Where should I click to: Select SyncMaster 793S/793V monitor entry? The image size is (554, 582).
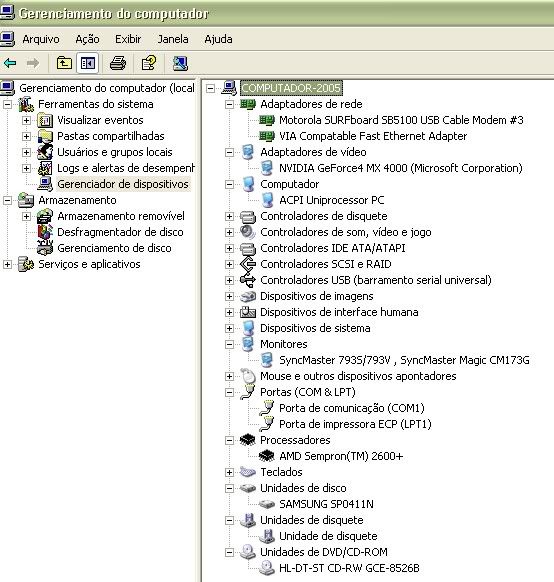[x=404, y=360]
